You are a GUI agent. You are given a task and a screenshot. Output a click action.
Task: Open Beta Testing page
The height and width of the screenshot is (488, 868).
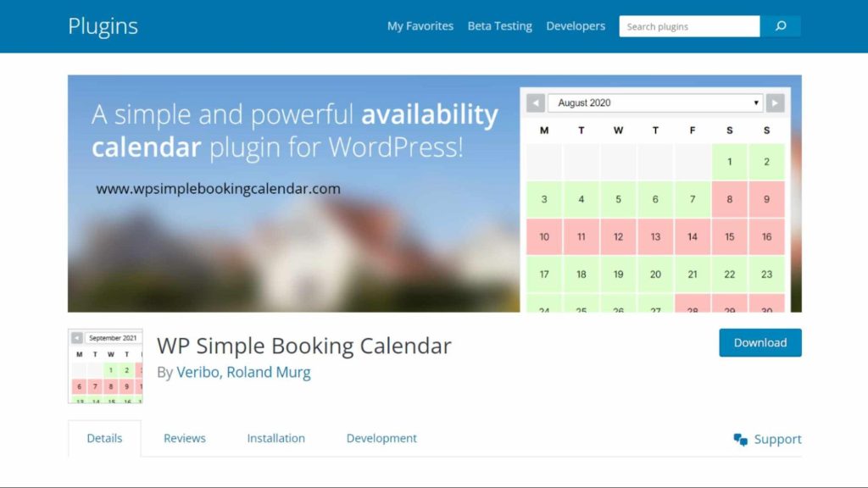click(500, 26)
